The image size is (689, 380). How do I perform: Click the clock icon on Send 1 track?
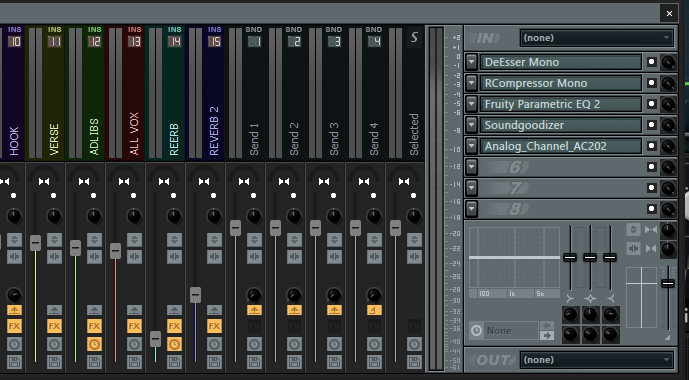(x=254, y=344)
